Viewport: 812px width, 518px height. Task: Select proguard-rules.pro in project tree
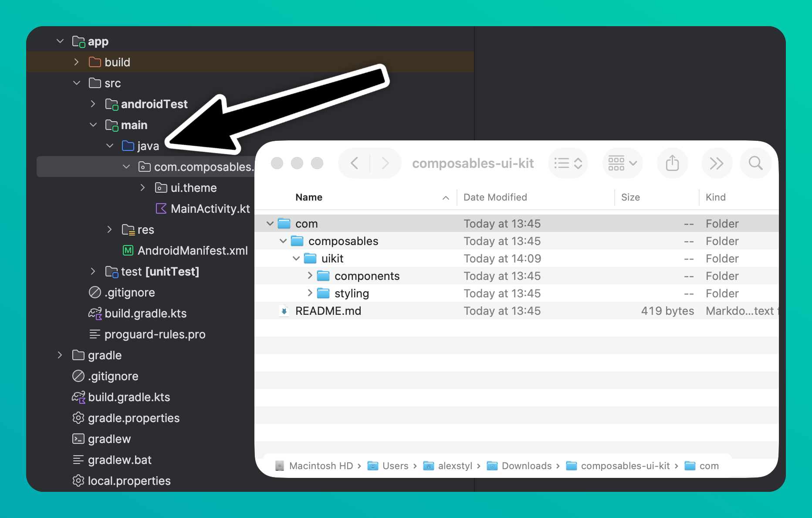pos(155,334)
